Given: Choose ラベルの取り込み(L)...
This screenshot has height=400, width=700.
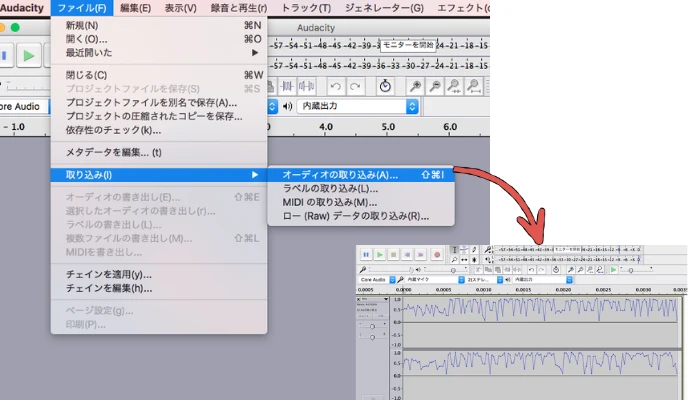Looking at the screenshot, I should (x=361, y=188).
